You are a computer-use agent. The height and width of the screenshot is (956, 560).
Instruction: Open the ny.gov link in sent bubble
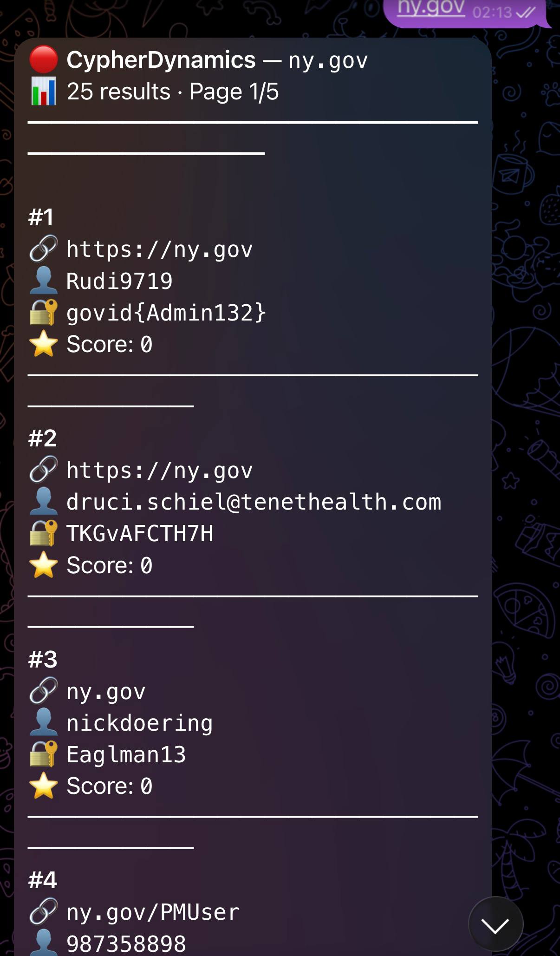431,8
